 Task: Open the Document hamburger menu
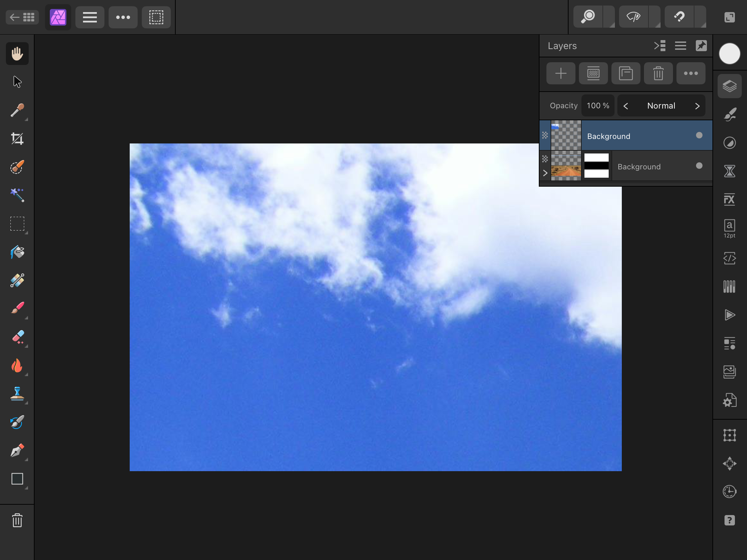tap(90, 17)
